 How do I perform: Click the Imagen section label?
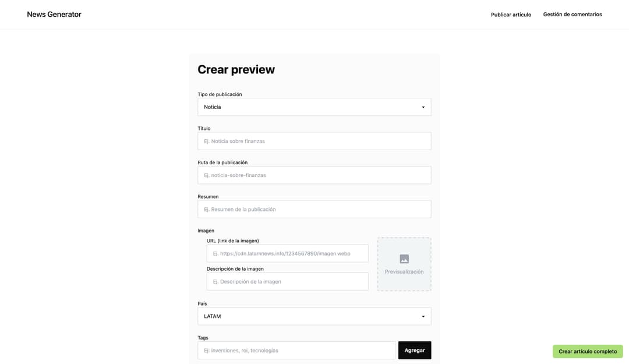206,231
